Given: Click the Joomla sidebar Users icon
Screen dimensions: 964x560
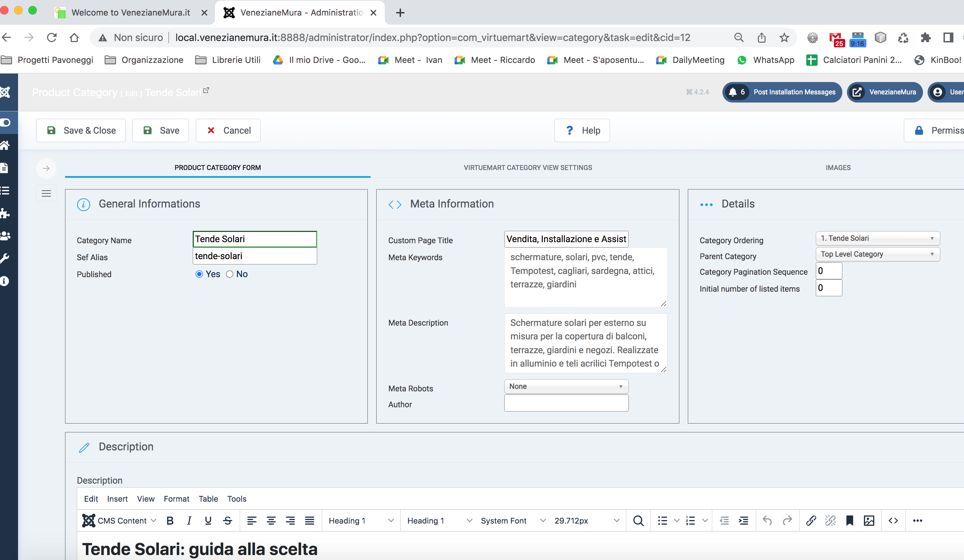Looking at the screenshot, I should [x=5, y=235].
